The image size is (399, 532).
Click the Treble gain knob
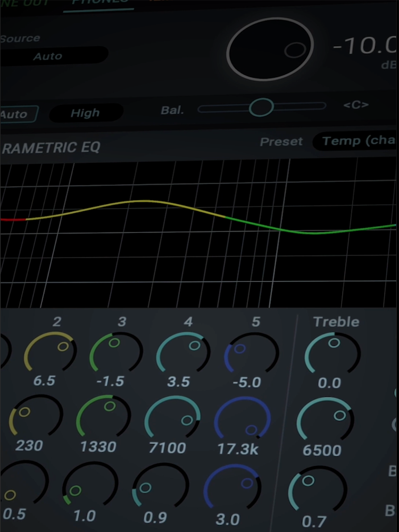coord(332,353)
